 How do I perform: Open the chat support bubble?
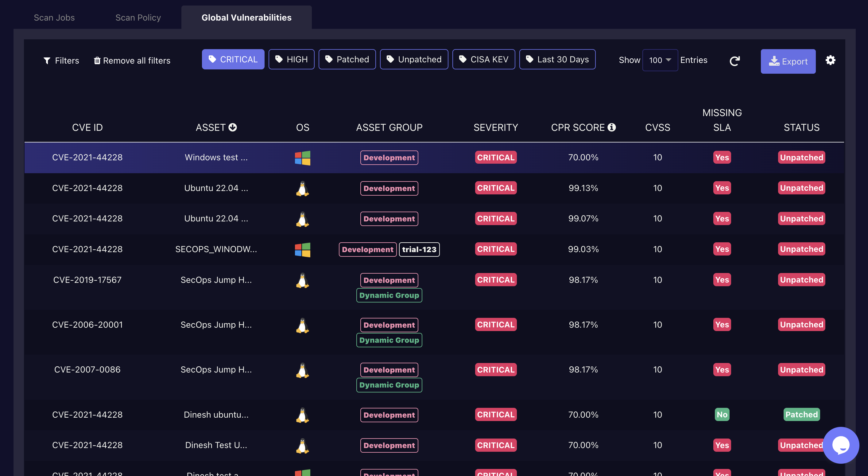click(840, 445)
